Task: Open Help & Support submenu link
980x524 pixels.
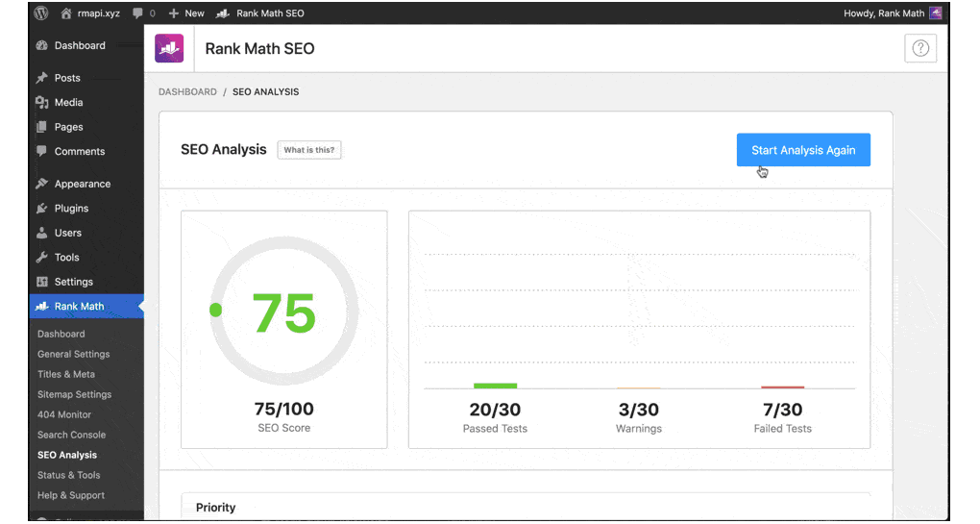Action: (x=71, y=495)
